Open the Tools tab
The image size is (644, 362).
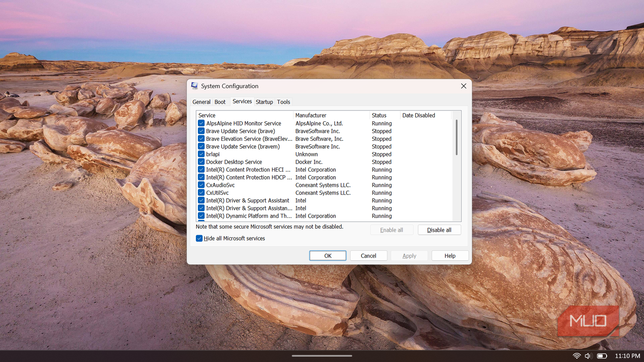[x=283, y=102]
